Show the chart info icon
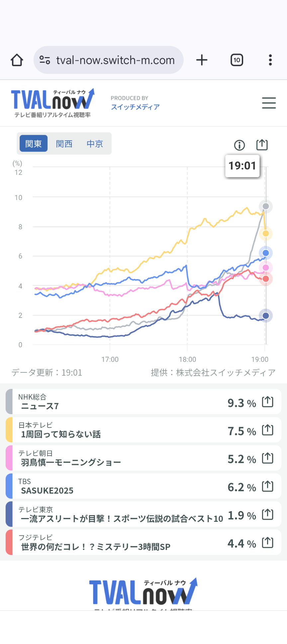 pyautogui.click(x=239, y=145)
